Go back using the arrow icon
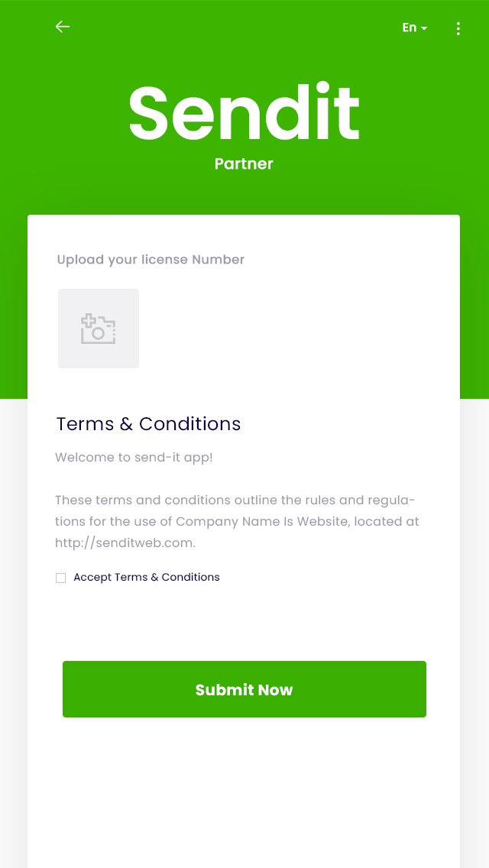This screenshot has width=489, height=868. pyautogui.click(x=63, y=27)
